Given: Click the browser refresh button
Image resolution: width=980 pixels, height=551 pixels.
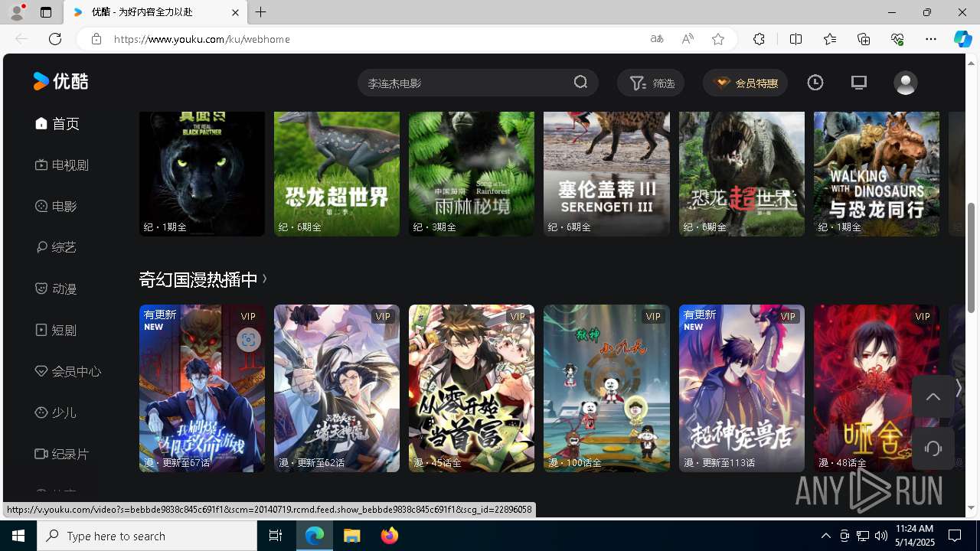Looking at the screenshot, I should pos(55,39).
